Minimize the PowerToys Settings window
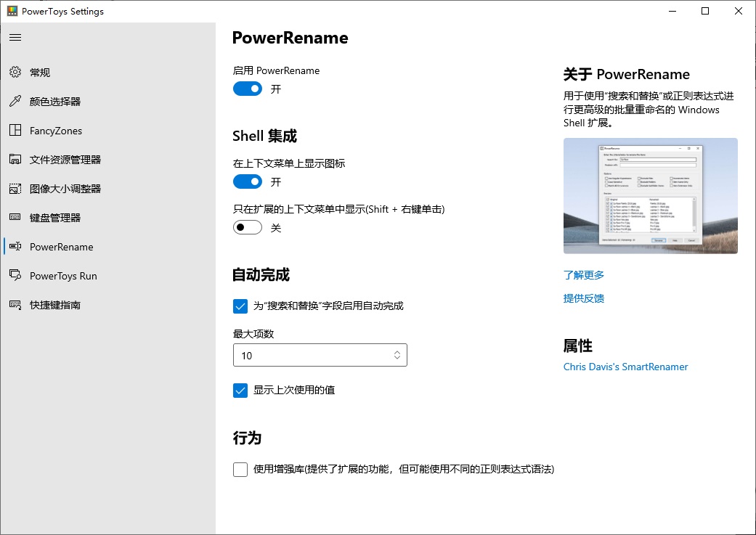The image size is (756, 535). point(672,11)
